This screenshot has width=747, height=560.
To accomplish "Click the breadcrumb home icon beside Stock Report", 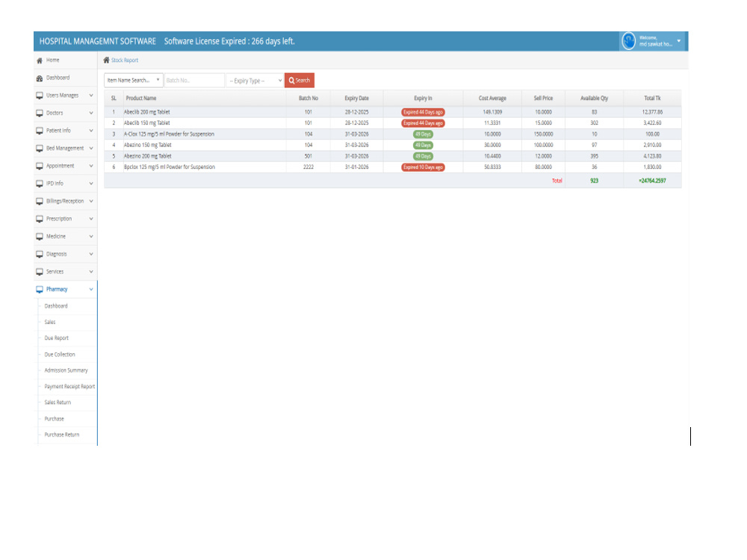I will 106,60.
